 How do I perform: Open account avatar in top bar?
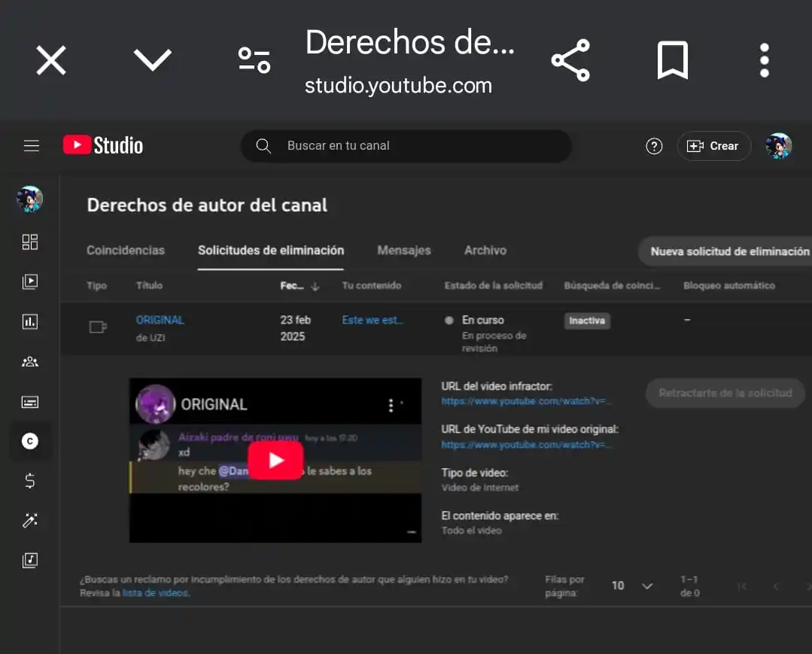(778, 146)
